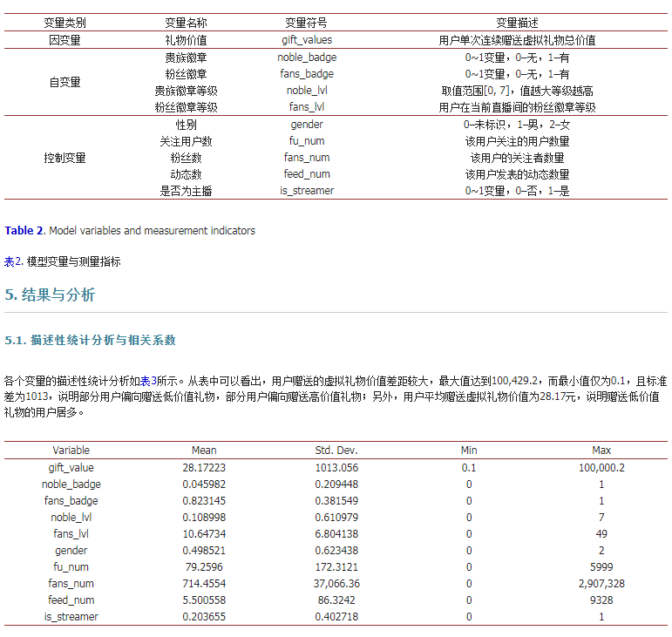This screenshot has width=672, height=637.
Task: Select the 'fans_lvl' row label in the statistics table
Action: [x=71, y=534]
